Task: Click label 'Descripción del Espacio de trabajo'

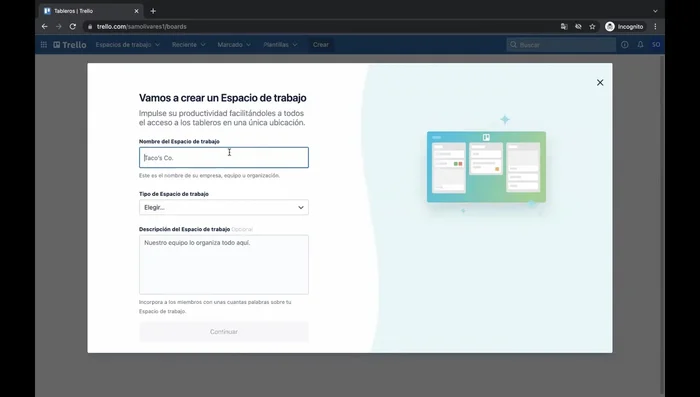Action: 184,229
